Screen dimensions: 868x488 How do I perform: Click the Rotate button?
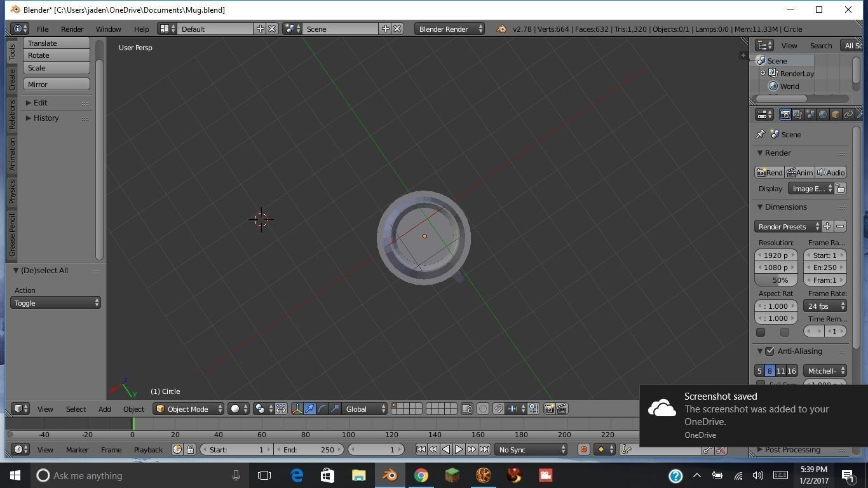pos(57,55)
